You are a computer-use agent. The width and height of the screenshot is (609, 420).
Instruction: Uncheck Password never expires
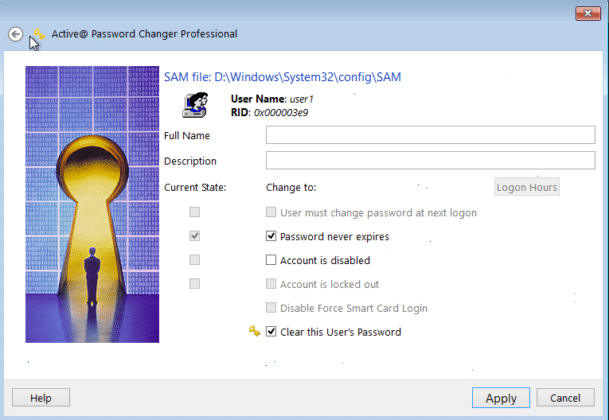pyautogui.click(x=271, y=236)
